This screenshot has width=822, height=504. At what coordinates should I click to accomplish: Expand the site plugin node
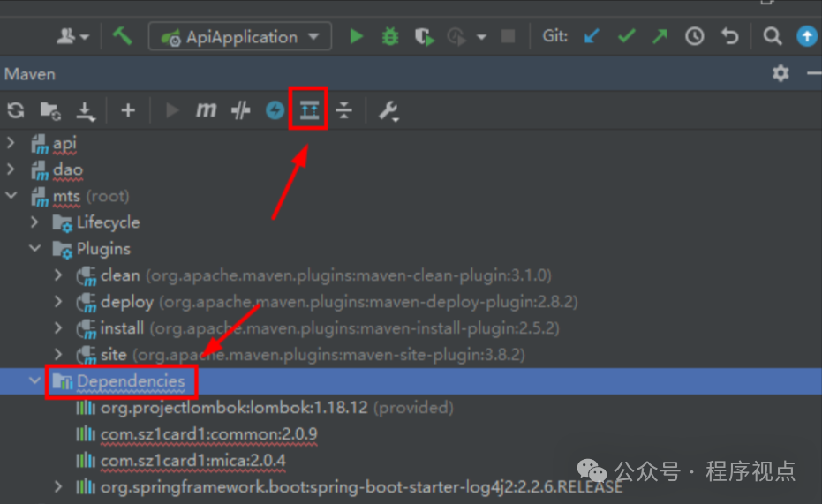(x=58, y=355)
